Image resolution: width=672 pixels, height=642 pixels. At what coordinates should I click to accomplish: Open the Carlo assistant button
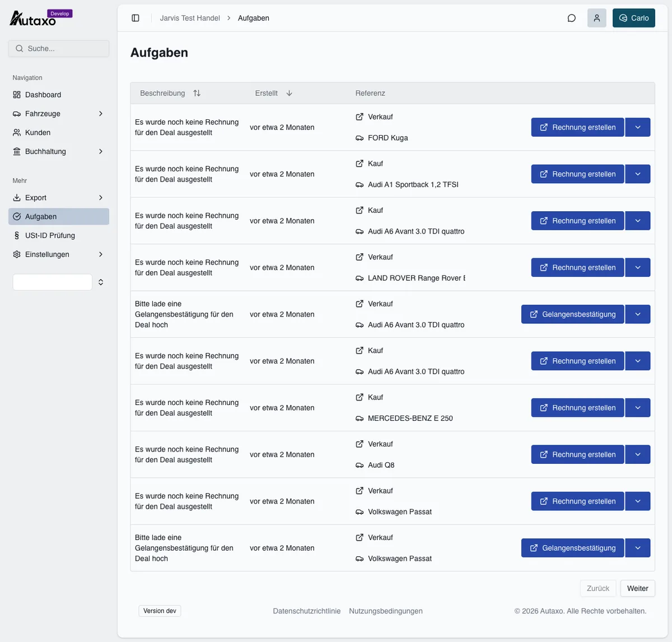633,18
